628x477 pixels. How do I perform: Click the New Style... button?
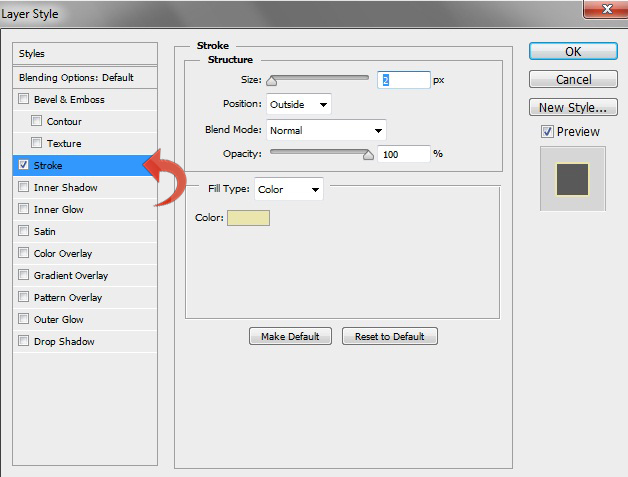(572, 107)
